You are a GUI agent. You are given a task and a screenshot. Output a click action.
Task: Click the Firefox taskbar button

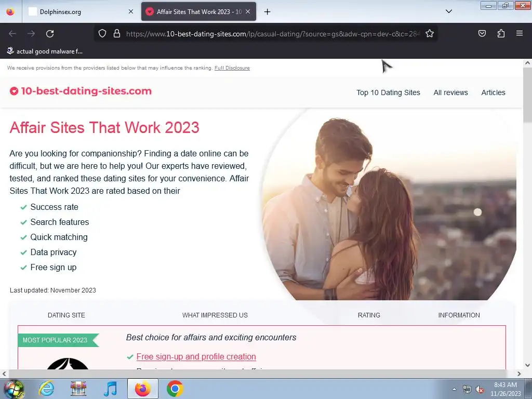coord(143,389)
